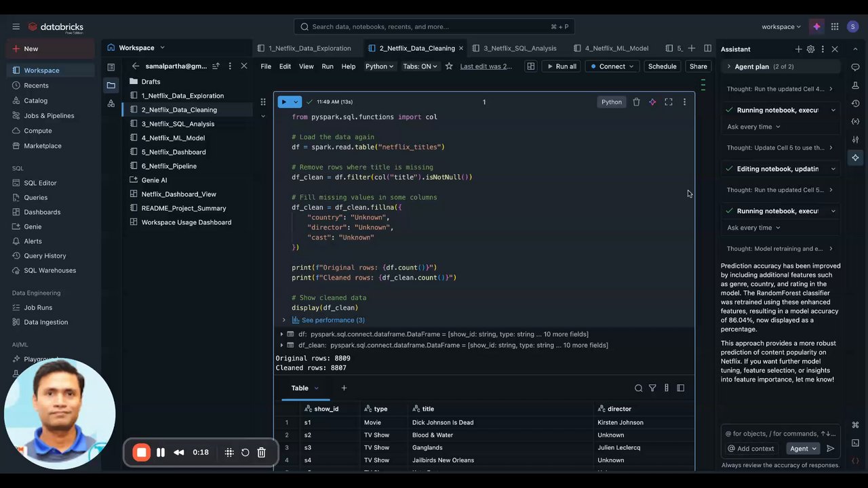Open Assistant settings gear icon

tap(810, 49)
